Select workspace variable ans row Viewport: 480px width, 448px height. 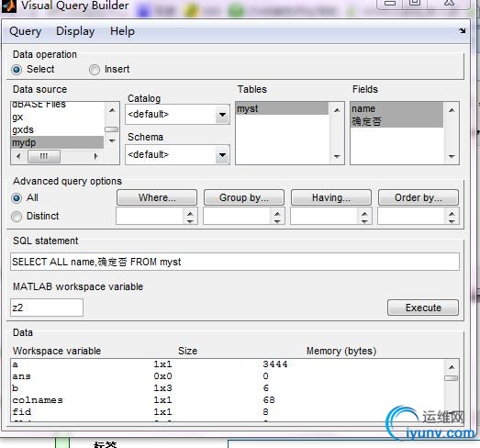tap(227, 376)
